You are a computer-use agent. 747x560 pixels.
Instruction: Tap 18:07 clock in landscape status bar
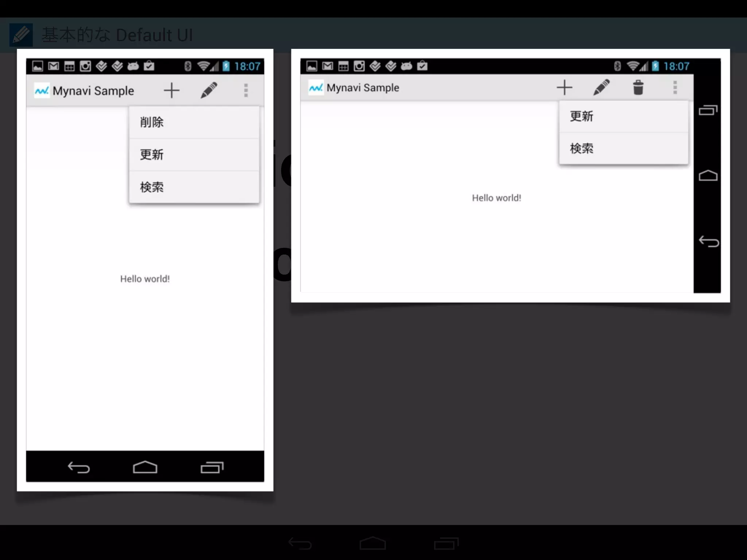(x=676, y=66)
